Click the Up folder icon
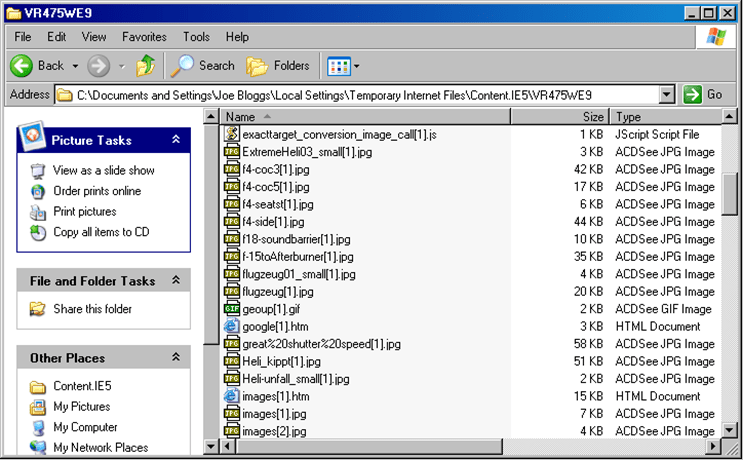This screenshot has width=743, height=460. (146, 66)
